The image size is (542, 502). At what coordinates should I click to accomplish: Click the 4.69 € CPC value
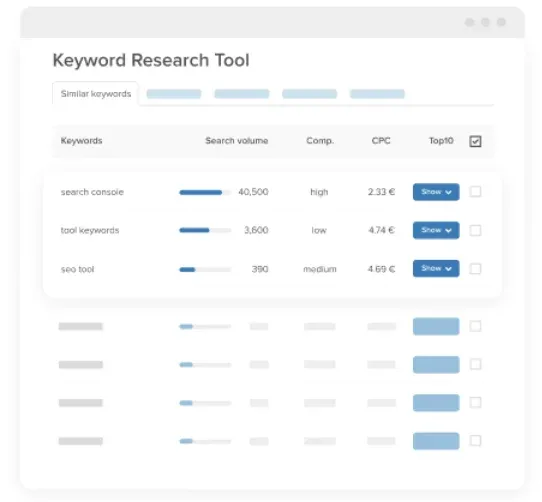(381, 269)
